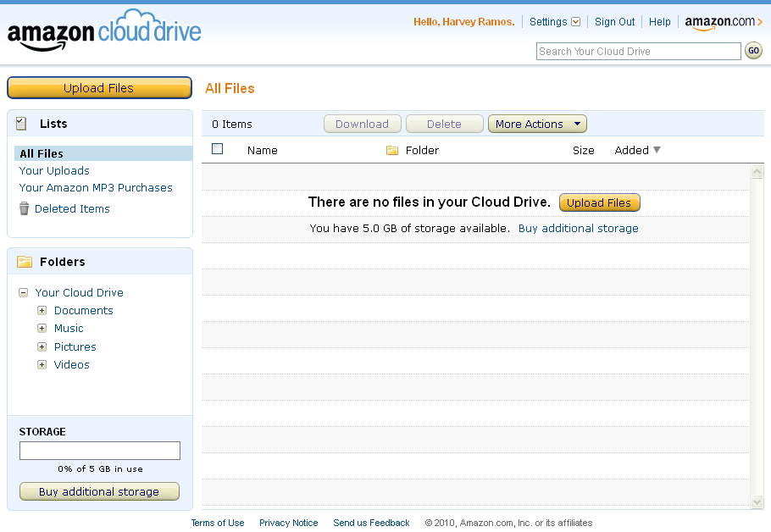The image size is (771, 532).
Task: Click the 'All Files' orange page heading
Action: click(230, 88)
